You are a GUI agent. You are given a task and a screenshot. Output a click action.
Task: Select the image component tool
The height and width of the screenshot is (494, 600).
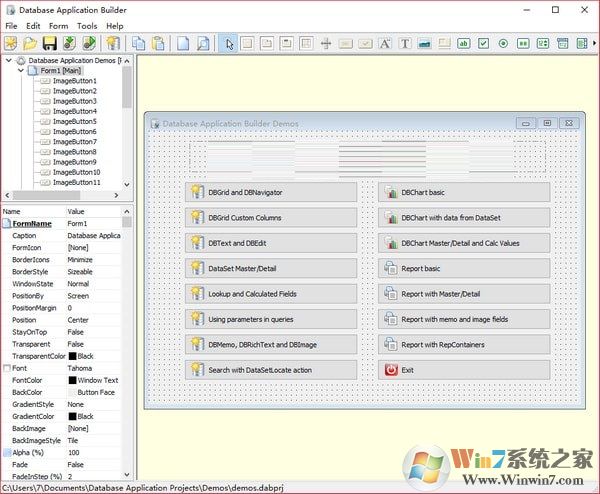pyautogui.click(x=424, y=44)
